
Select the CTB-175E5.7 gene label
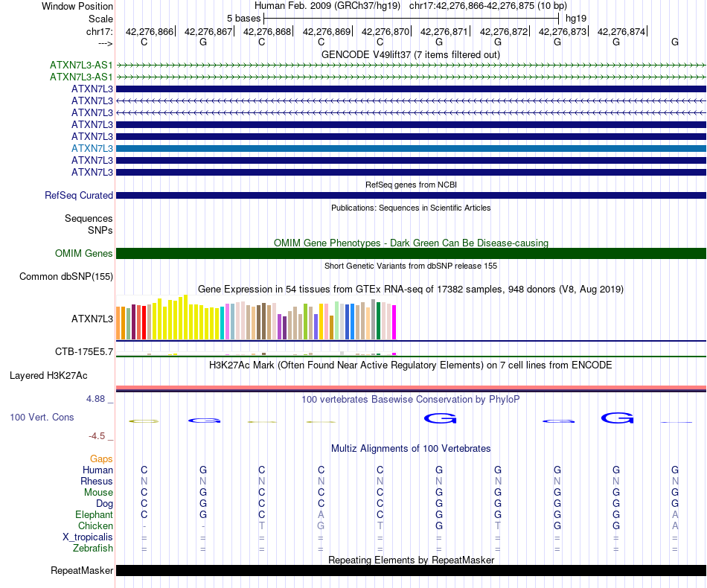pos(84,352)
